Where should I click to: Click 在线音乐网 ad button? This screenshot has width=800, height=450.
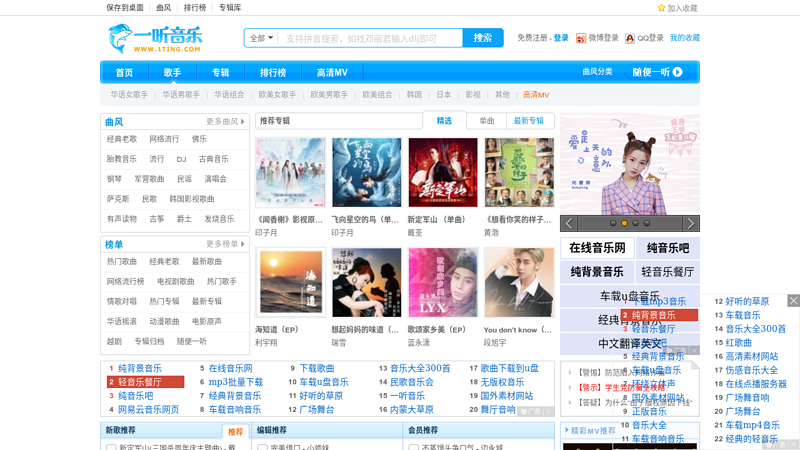pos(597,248)
